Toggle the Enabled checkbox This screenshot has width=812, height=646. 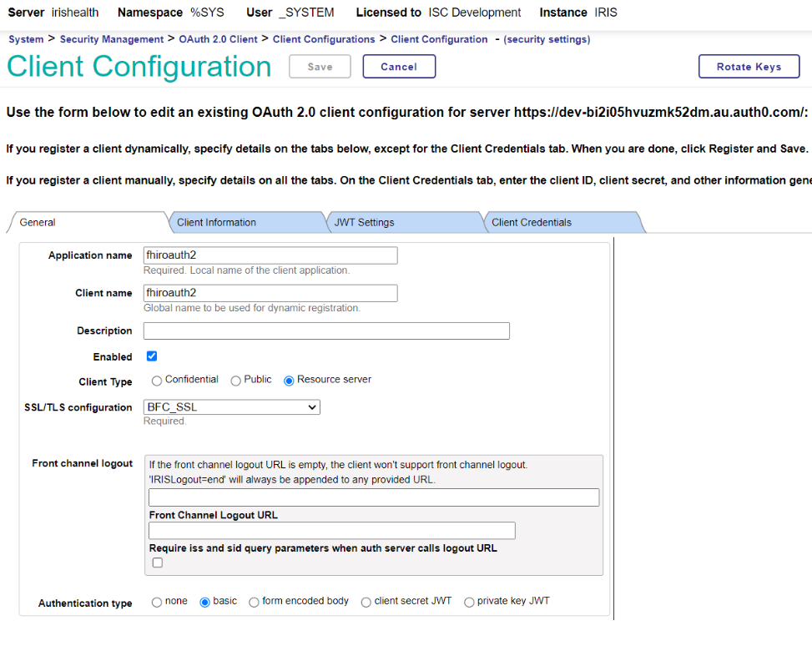point(152,356)
